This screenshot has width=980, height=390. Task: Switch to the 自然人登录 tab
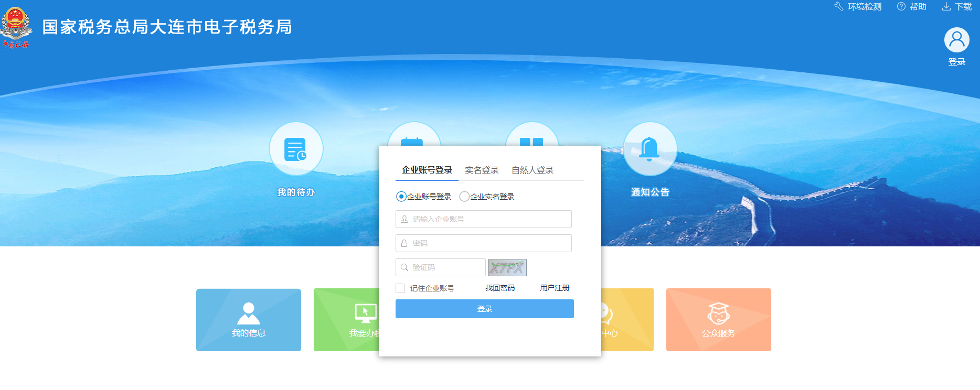point(532,170)
